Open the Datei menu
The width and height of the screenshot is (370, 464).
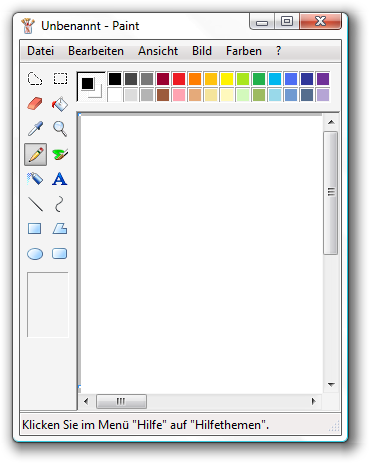(40, 51)
